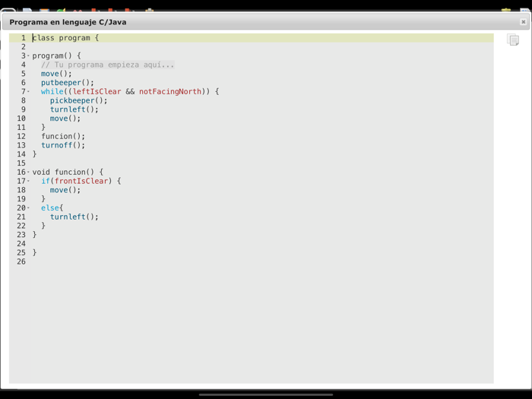The height and width of the screenshot is (399, 532).
Task: Collapse the program() block fold arrow
Action: coord(29,56)
